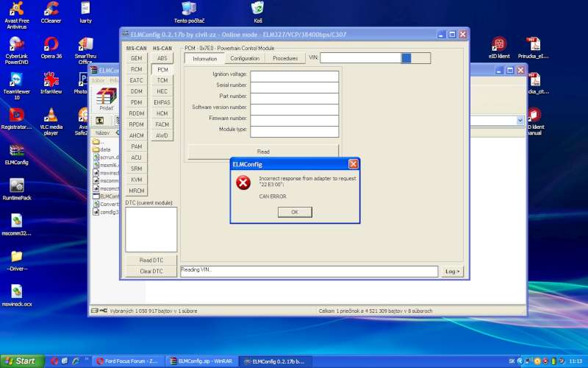This screenshot has width=588, height=368.
Task: Switch to the Configuration tab
Action: [245, 58]
